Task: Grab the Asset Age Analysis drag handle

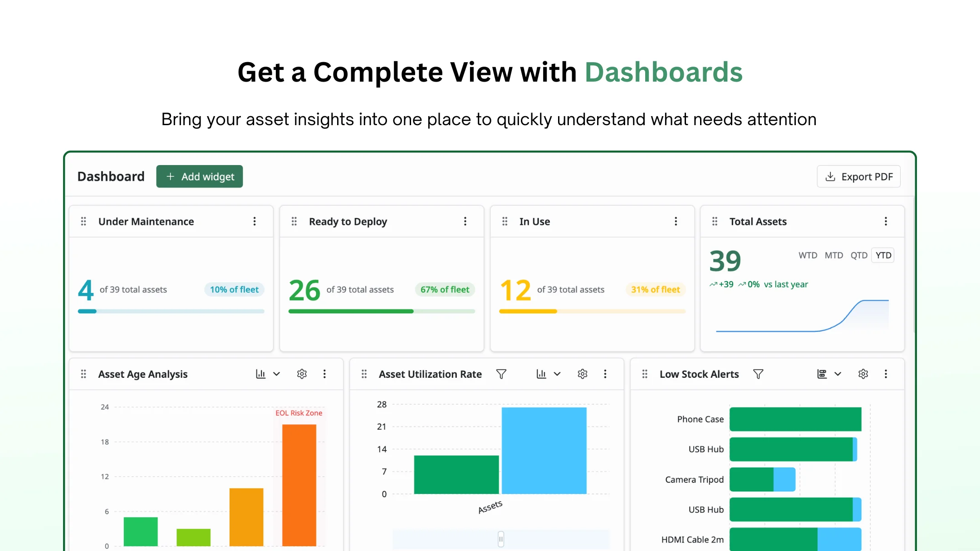Action: [83, 374]
